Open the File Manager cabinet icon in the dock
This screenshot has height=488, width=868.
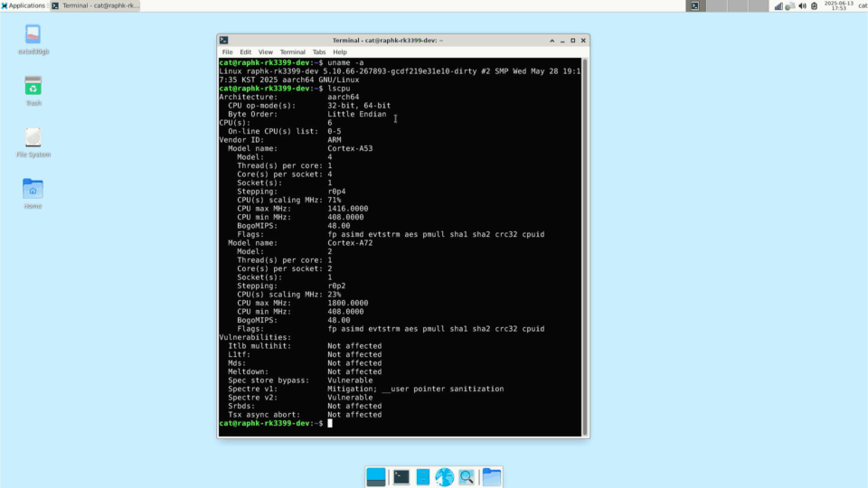coord(423,477)
